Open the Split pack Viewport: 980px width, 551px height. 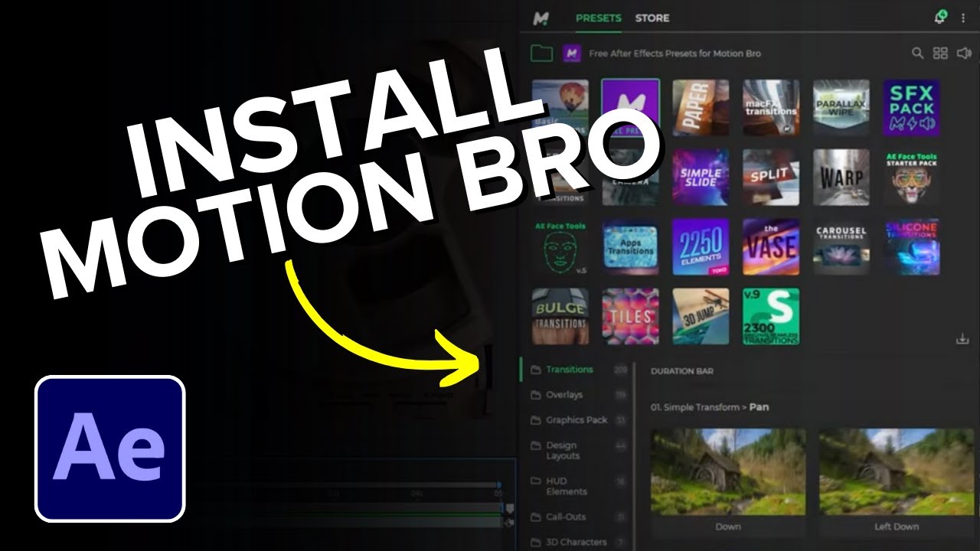[771, 178]
